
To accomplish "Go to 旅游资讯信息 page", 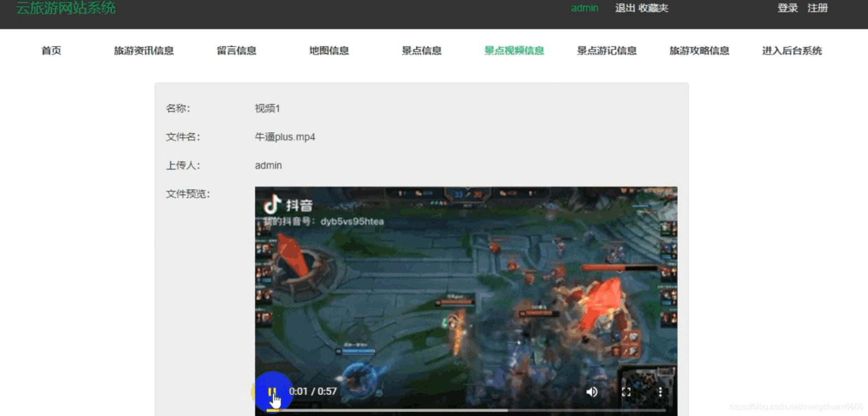I will (144, 51).
